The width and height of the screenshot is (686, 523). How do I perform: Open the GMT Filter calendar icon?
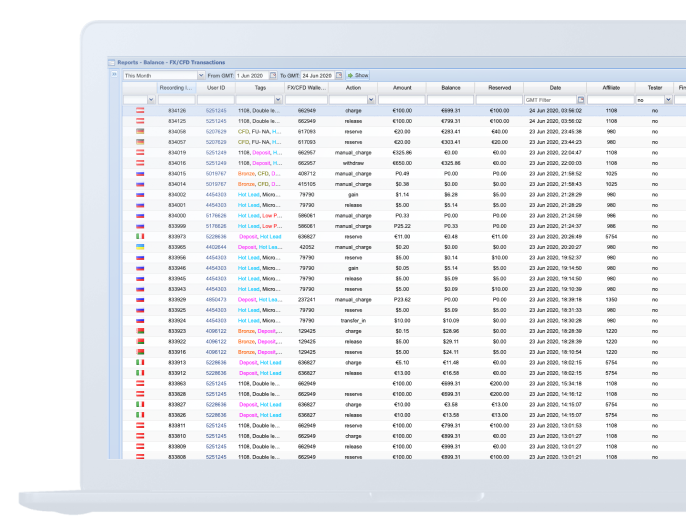click(x=581, y=100)
